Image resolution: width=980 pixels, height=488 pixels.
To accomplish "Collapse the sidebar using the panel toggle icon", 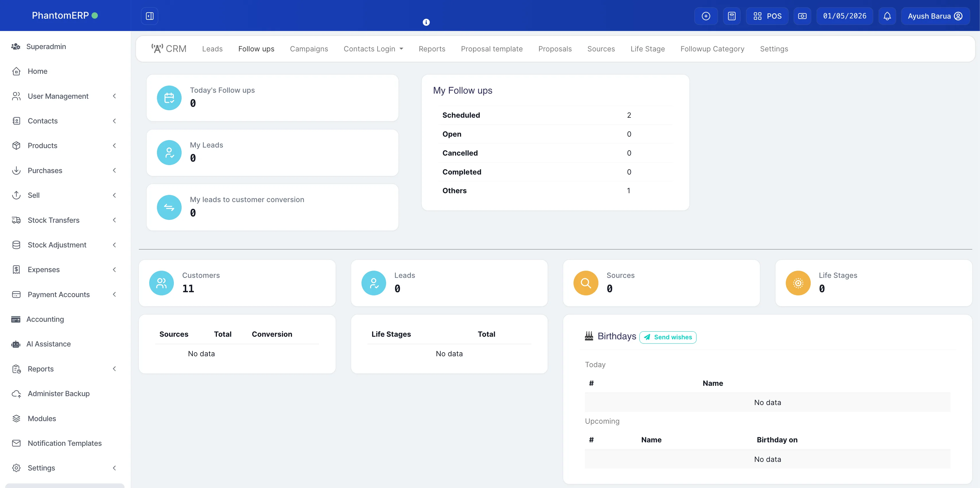I will [149, 16].
